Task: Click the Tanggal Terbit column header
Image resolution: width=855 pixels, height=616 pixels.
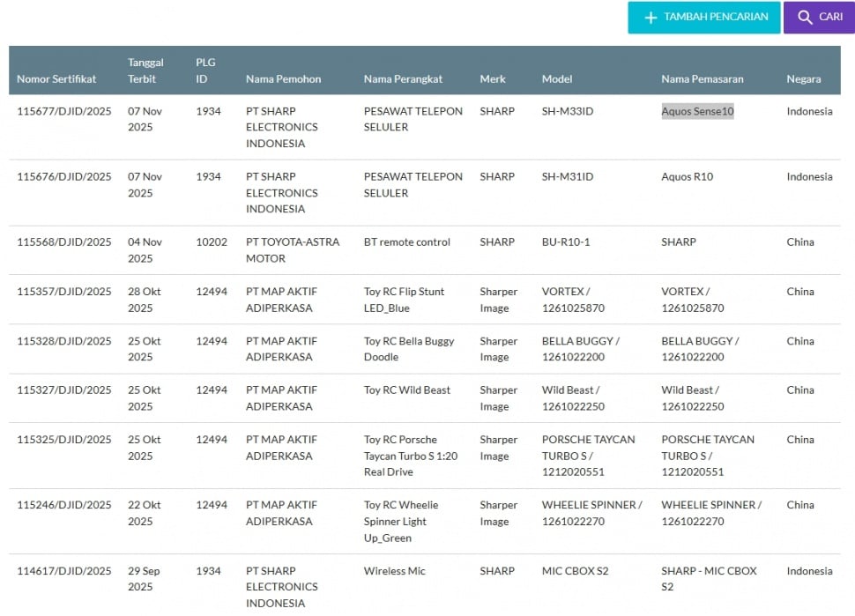Action: pos(145,71)
